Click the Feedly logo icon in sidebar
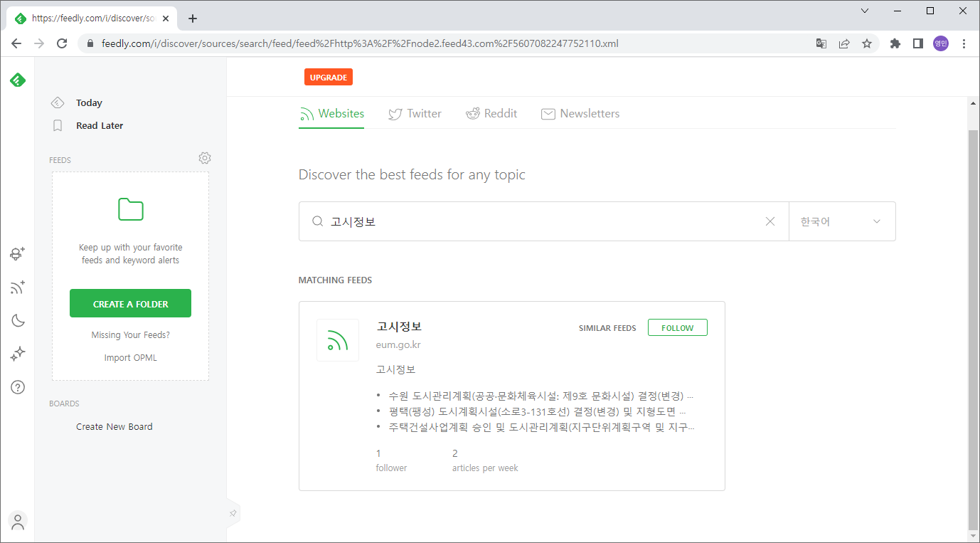This screenshot has width=980, height=543. 18,80
